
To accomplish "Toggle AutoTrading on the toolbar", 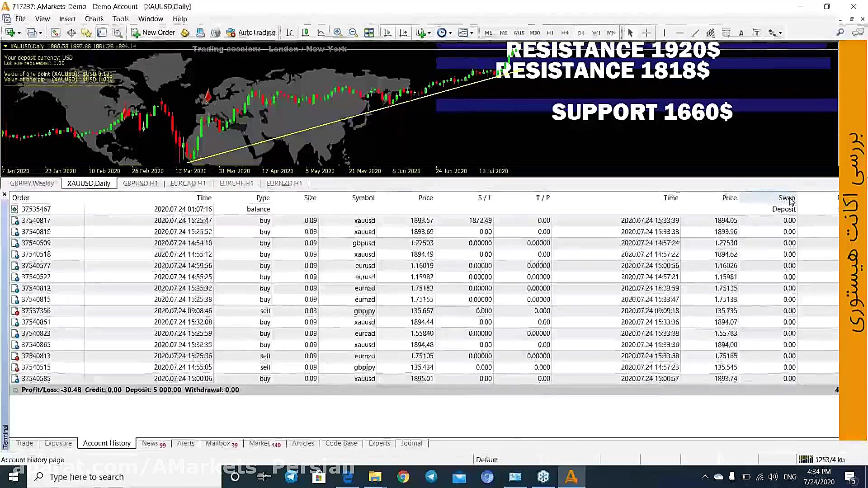I will 251,33.
